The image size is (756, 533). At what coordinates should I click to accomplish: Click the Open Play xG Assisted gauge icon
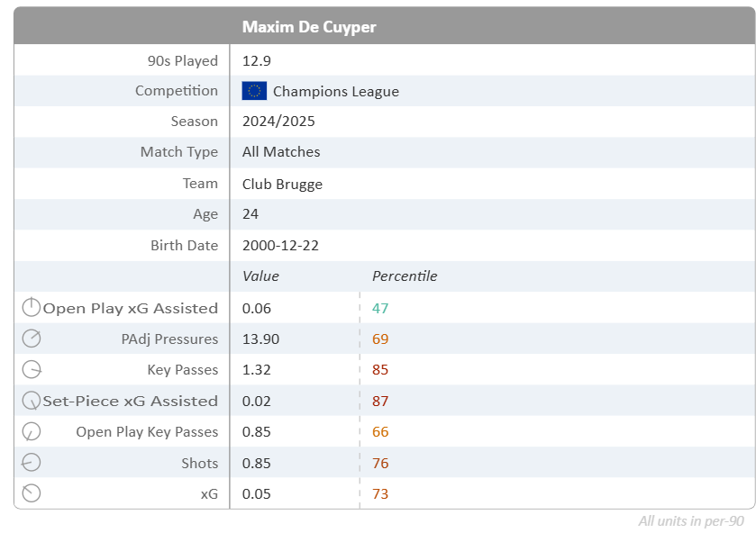(x=31, y=308)
